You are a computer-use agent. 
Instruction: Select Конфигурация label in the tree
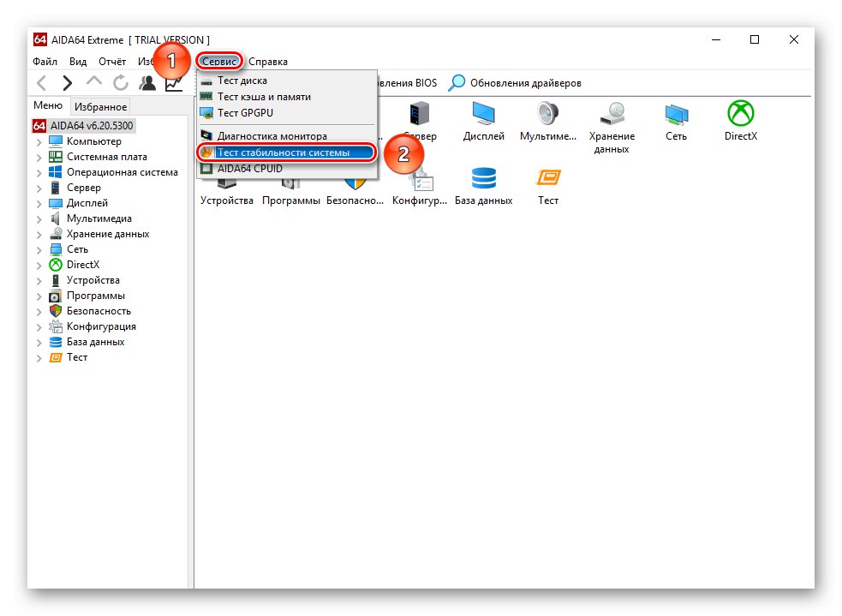click(x=101, y=326)
